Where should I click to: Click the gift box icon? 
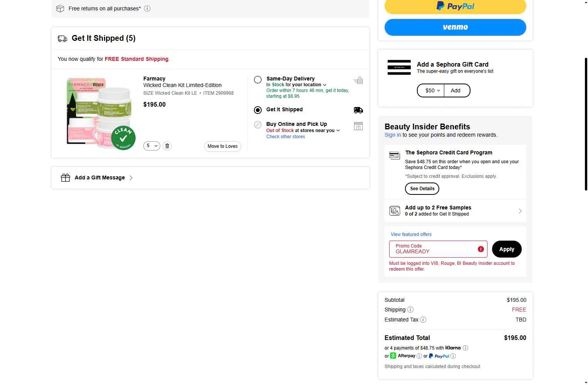point(66,177)
